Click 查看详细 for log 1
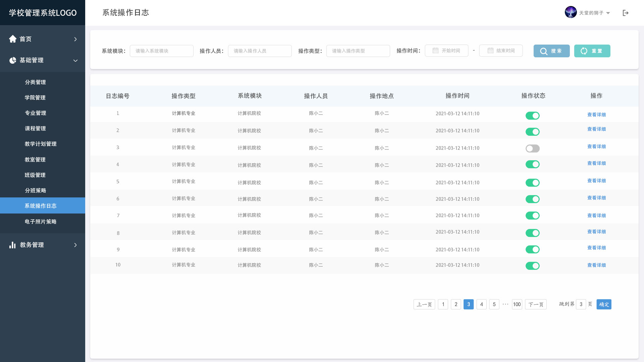 (596, 115)
